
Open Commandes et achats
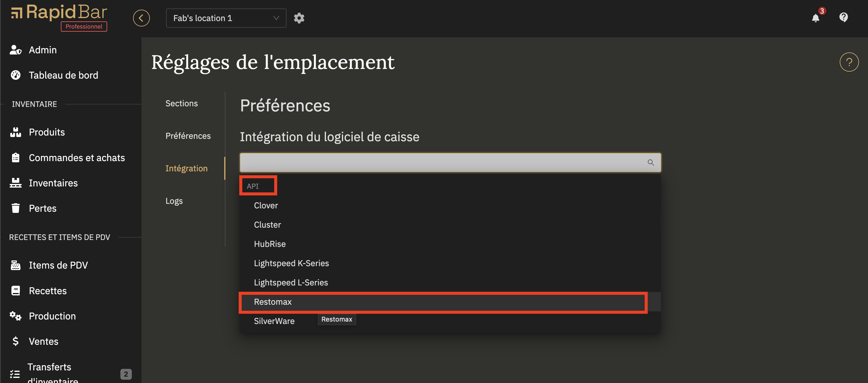77,157
